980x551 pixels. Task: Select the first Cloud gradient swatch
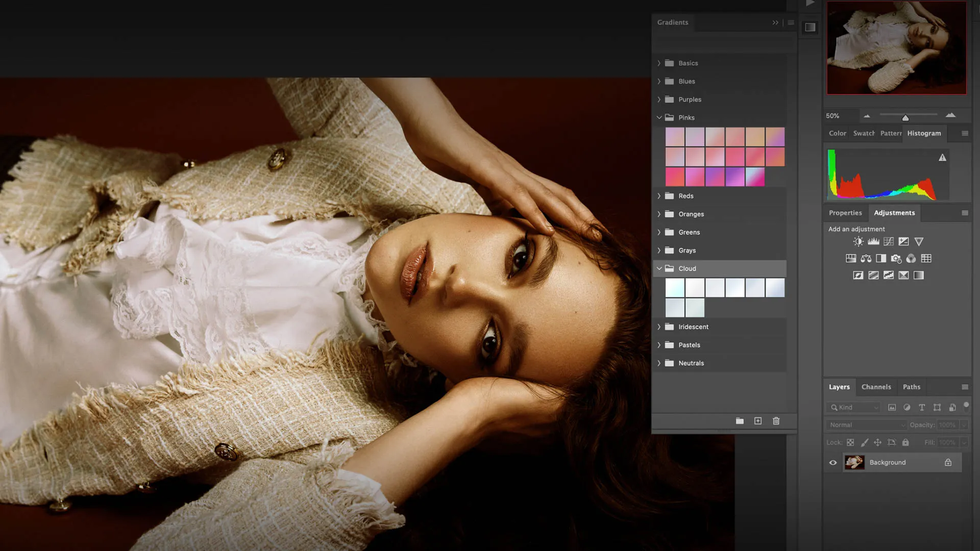pos(675,288)
